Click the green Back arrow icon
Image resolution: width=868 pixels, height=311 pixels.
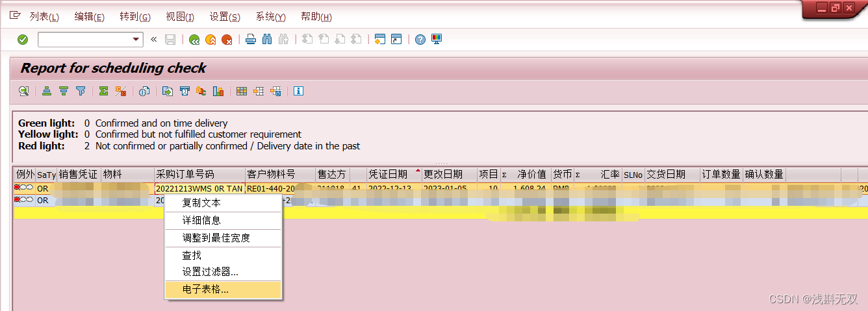(x=194, y=40)
